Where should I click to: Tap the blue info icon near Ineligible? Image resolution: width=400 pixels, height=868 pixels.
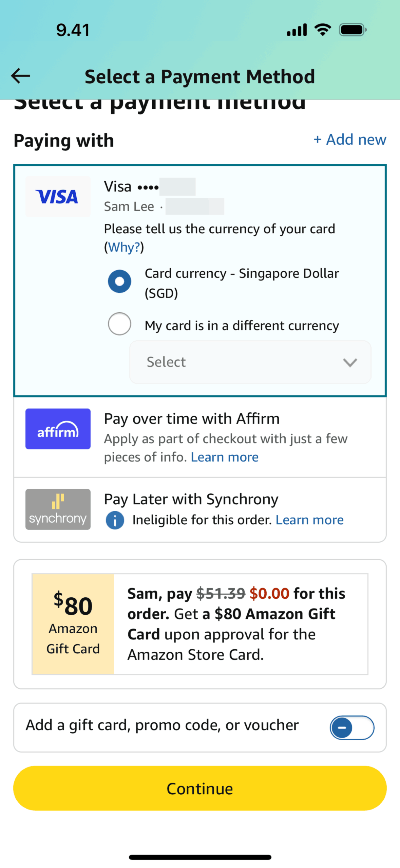[x=115, y=520]
